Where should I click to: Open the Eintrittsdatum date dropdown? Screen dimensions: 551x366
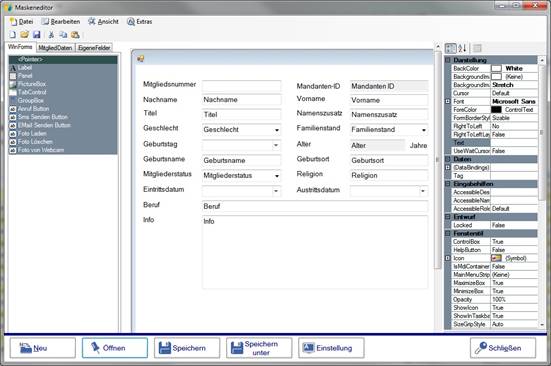coord(276,191)
